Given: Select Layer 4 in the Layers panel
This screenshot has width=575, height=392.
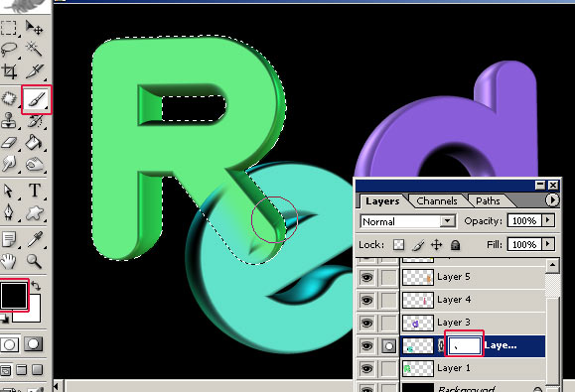Looking at the screenshot, I should click(x=473, y=300).
